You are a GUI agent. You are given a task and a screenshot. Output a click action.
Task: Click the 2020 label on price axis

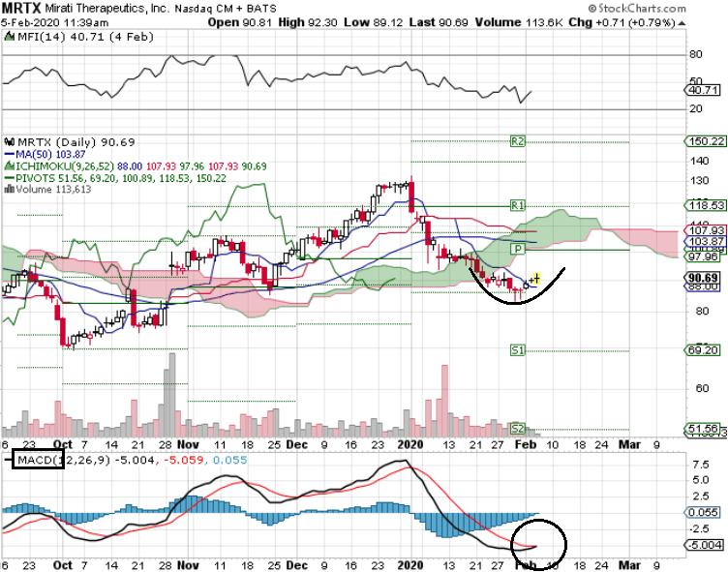click(x=410, y=444)
